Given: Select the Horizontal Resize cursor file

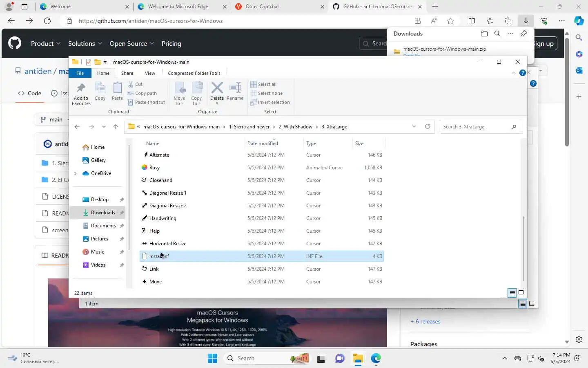Looking at the screenshot, I should pos(262,244).
